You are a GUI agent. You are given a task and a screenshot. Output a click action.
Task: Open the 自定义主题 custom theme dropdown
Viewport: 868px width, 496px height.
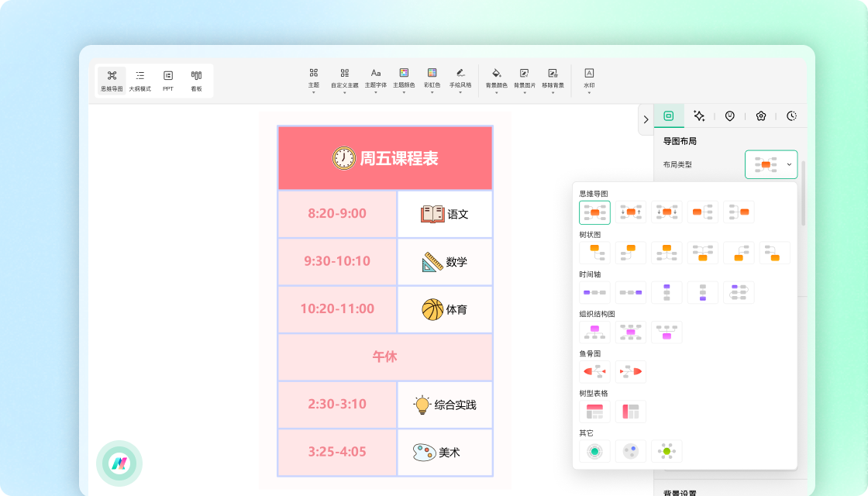coord(344,81)
